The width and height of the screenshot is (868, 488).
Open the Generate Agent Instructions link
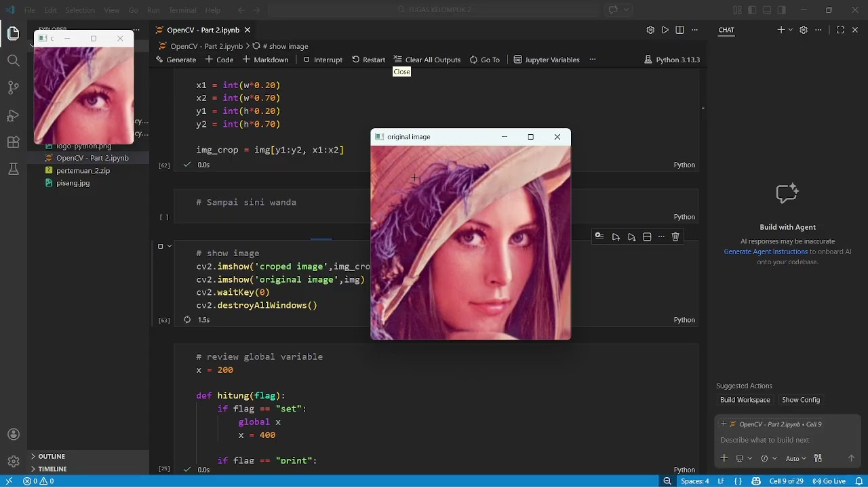pyautogui.click(x=766, y=251)
